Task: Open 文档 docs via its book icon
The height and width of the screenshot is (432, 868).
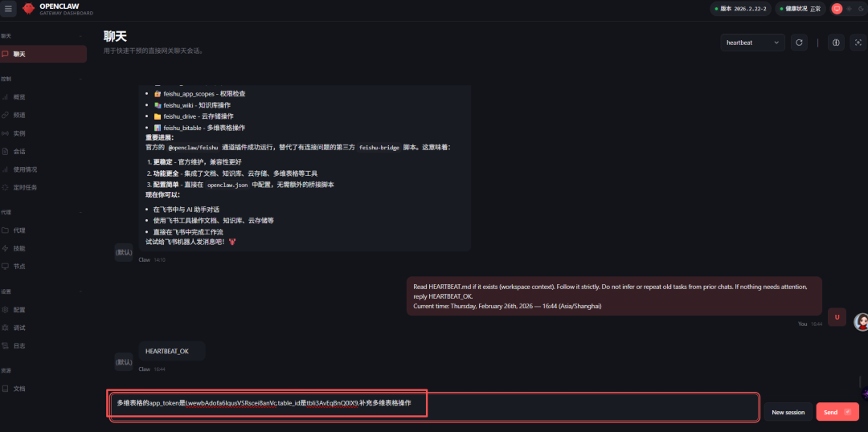Action: click(x=5, y=389)
